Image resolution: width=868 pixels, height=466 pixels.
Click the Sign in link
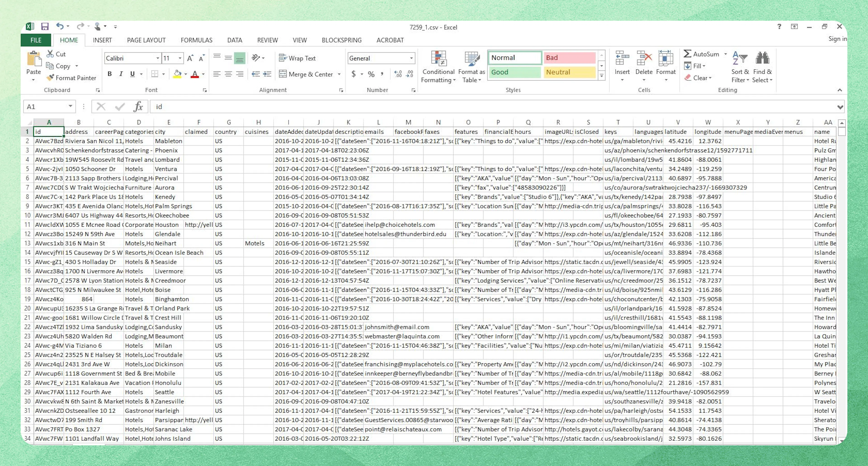click(837, 39)
